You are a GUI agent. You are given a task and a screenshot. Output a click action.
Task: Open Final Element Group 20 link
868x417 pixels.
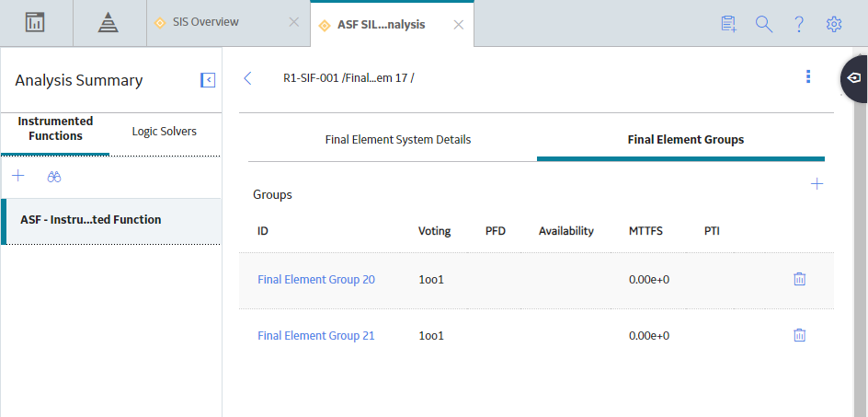click(x=316, y=280)
